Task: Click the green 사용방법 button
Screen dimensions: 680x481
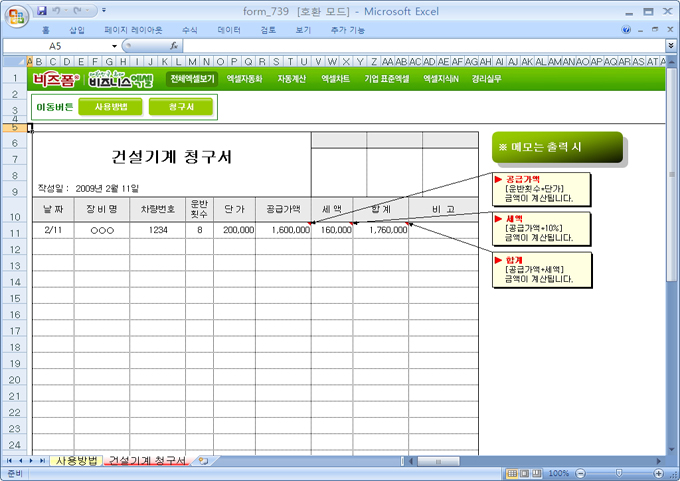Action: 110,106
